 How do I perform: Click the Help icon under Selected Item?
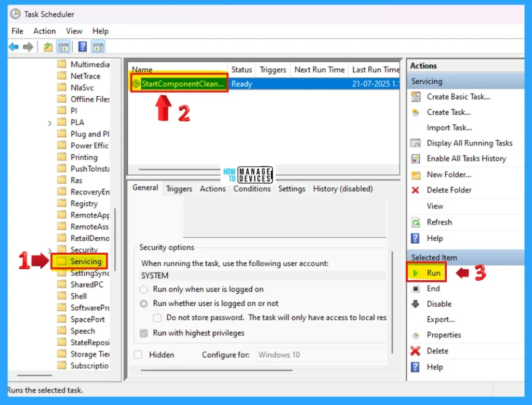pos(415,367)
